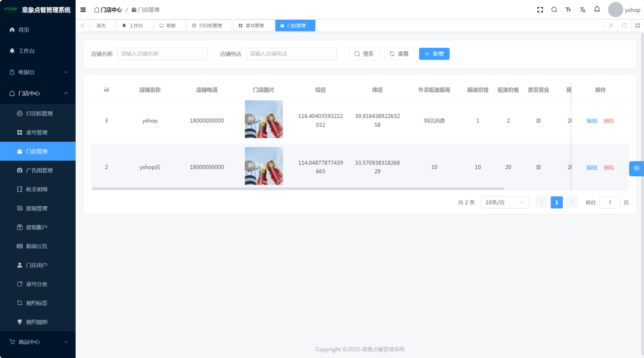Click the table's horizontal scrollbar
This screenshot has width=644, height=358.
[298, 188]
